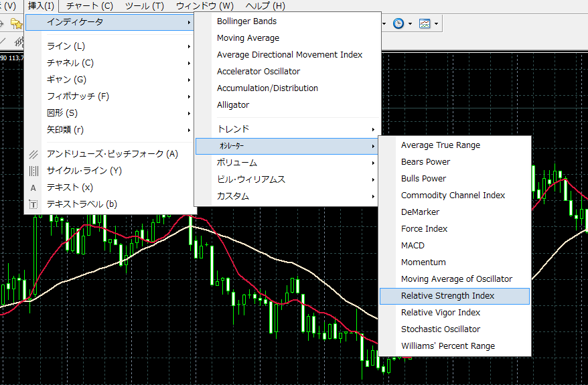Expand the チャネル (C) submenu
The image size is (588, 385).
pyautogui.click(x=110, y=63)
